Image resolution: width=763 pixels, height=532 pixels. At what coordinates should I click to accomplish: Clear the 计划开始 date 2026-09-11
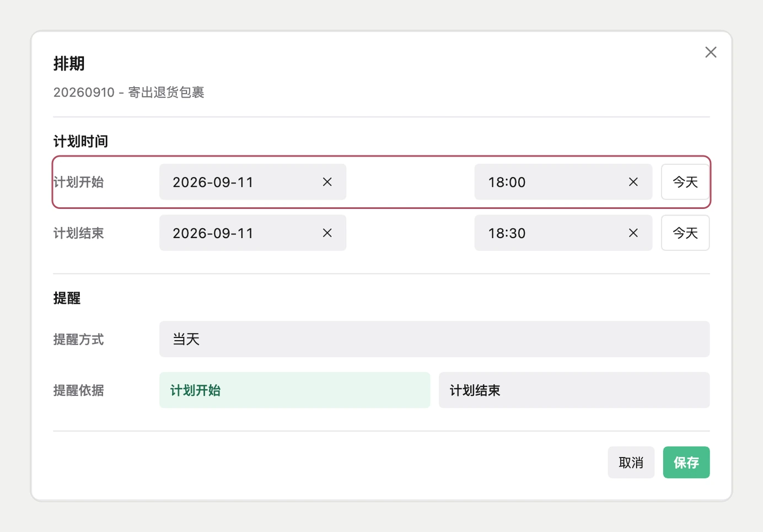(327, 182)
